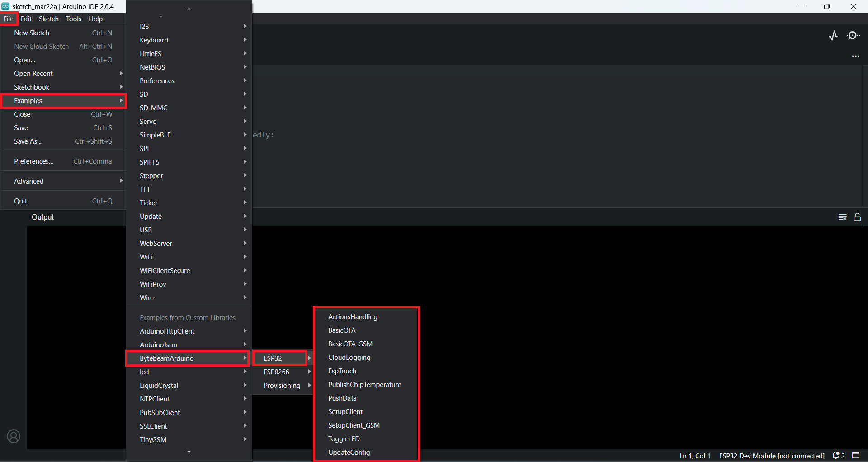Open the BasicOTA_GSM example
The width and height of the screenshot is (868, 462).
pos(367,344)
